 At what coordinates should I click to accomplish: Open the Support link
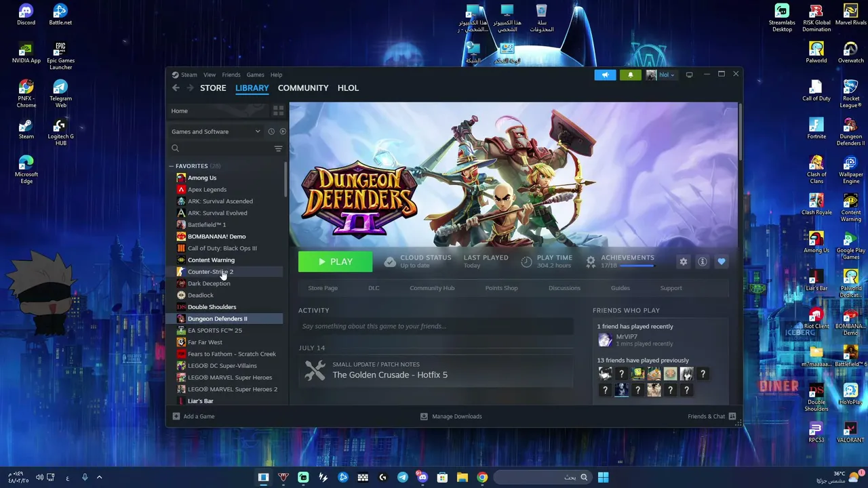pos(671,288)
